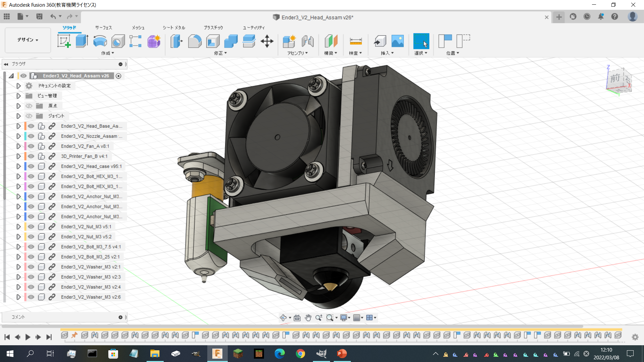Viewport: 644px width, 362px height.
Task: Expand Ender3_V2_Head_case v95:1 tree node
Action: pyautogui.click(x=18, y=166)
